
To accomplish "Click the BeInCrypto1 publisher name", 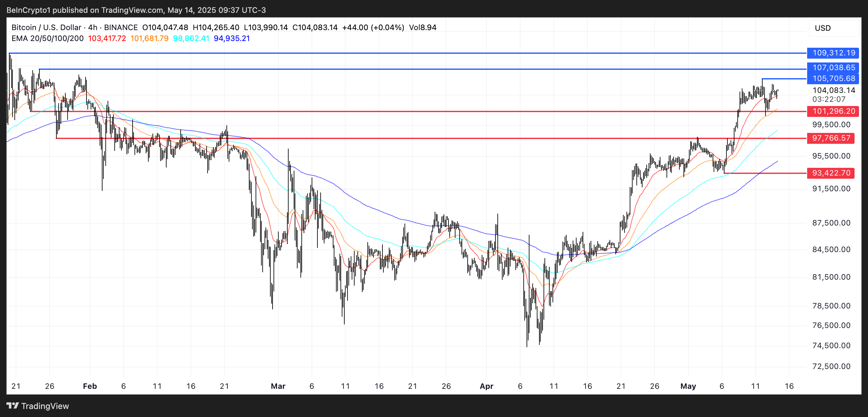I will coord(29,10).
